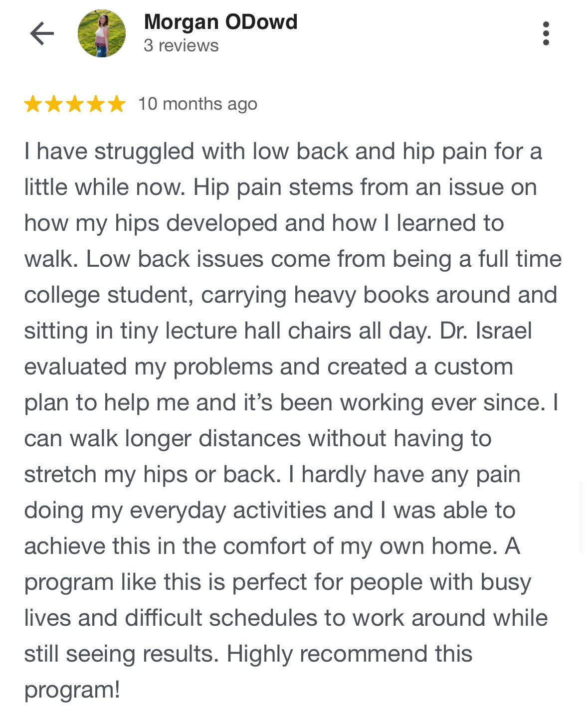Click the "10 months ago" timestamp

coord(197,104)
